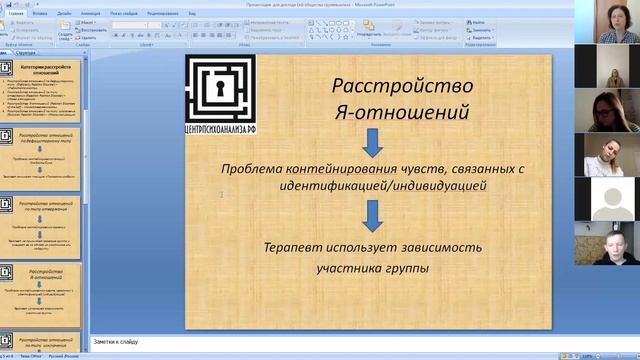Open the Вид ribbon tab
Viewport: 640px width, 360px height.
tap(192, 13)
